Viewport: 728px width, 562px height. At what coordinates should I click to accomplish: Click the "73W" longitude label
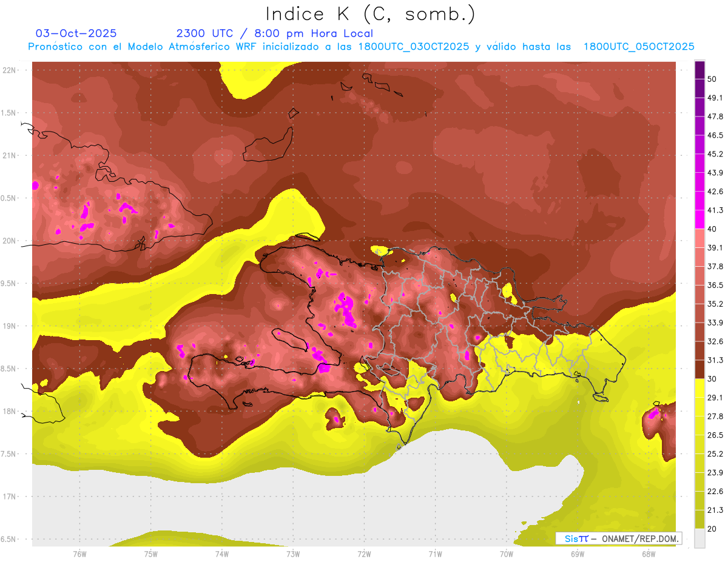tap(293, 554)
